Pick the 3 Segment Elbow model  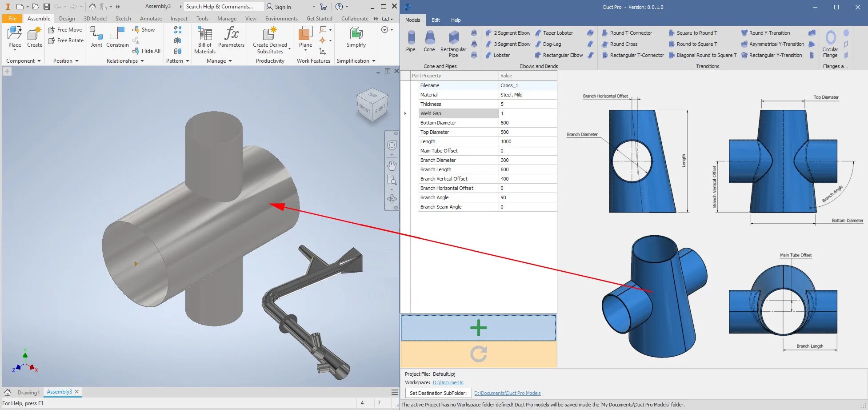[x=508, y=44]
